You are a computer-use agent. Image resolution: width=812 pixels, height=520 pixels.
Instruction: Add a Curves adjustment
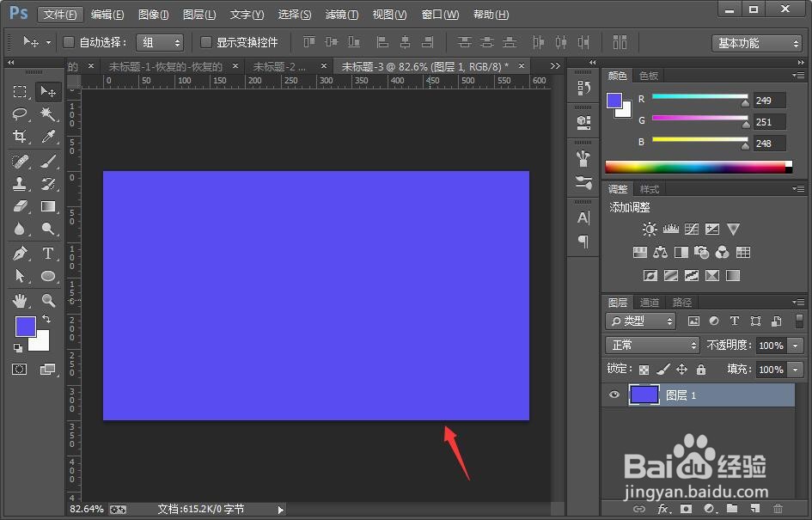coord(692,229)
